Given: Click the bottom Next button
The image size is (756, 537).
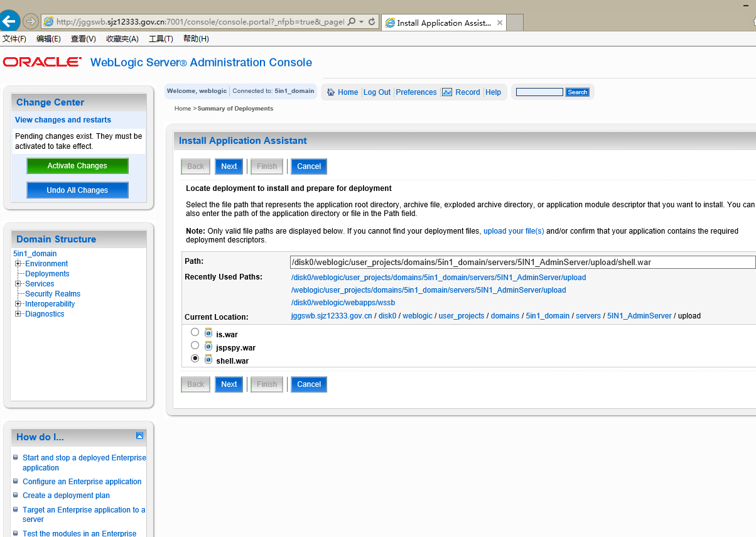Looking at the screenshot, I should [229, 384].
